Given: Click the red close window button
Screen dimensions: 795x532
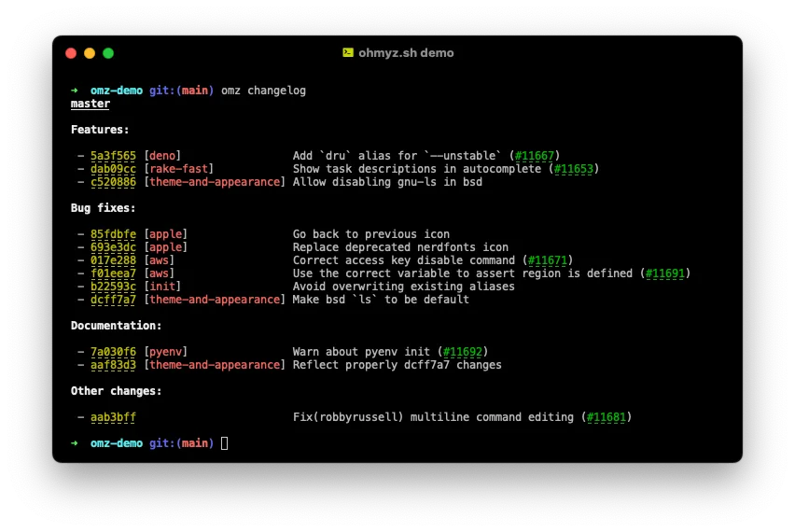Looking at the screenshot, I should 71,53.
